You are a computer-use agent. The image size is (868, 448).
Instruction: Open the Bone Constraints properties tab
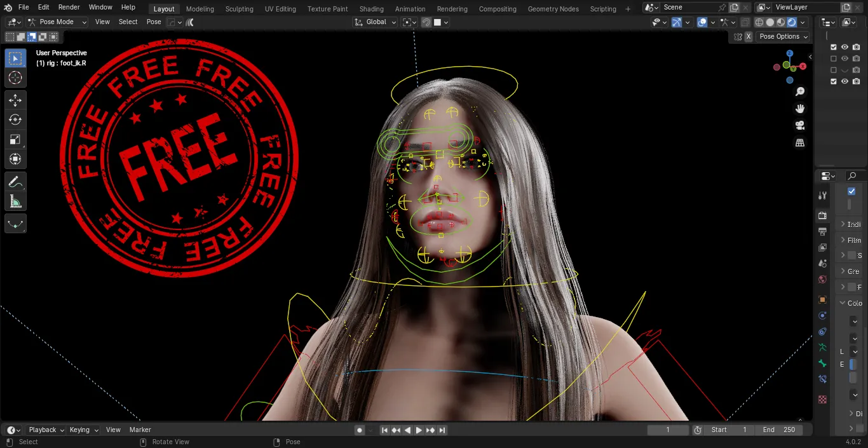pyautogui.click(x=823, y=379)
